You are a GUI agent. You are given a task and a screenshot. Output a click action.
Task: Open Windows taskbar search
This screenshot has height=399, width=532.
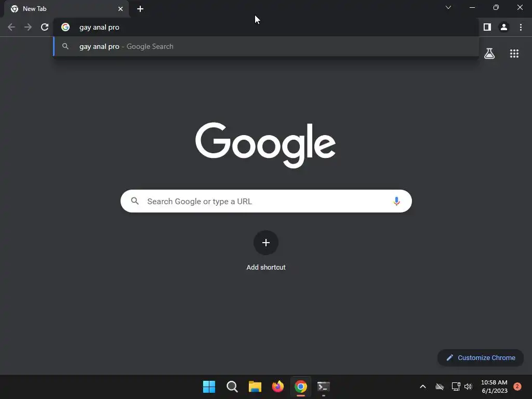(x=232, y=387)
